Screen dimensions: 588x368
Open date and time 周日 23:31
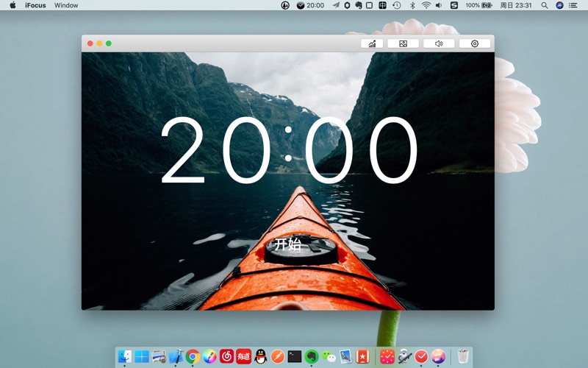(x=516, y=5)
